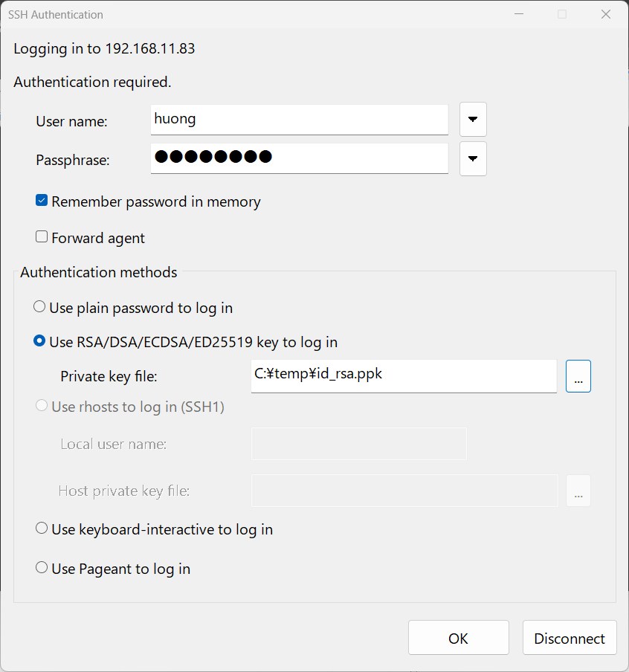The image size is (629, 672).
Task: Select Use Pageant to log in
Action: click(42, 567)
